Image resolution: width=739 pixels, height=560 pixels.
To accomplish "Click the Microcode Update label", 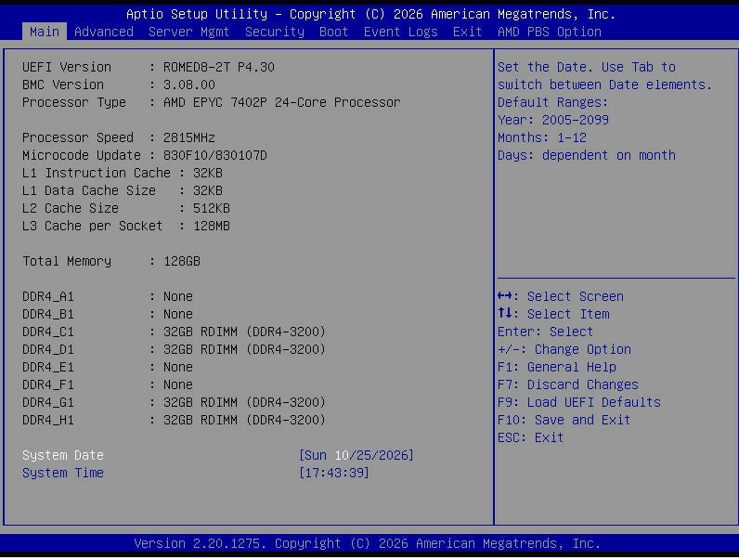I will (x=82, y=156).
